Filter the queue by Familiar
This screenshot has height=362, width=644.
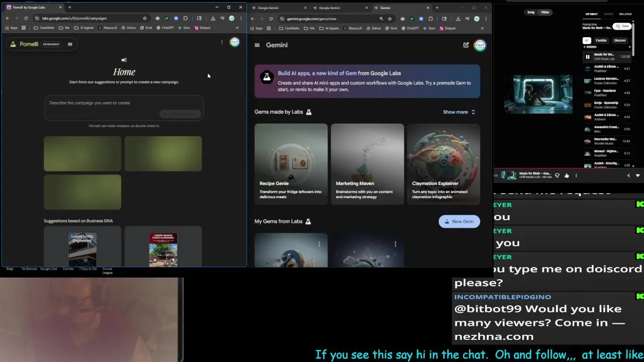click(601, 40)
